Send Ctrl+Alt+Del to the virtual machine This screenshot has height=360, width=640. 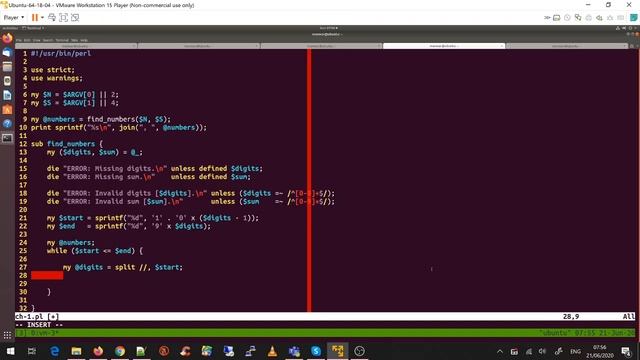pos(52,18)
